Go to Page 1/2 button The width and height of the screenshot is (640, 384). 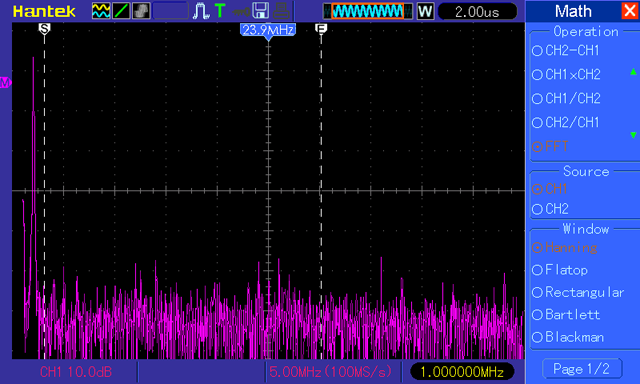pyautogui.click(x=582, y=369)
